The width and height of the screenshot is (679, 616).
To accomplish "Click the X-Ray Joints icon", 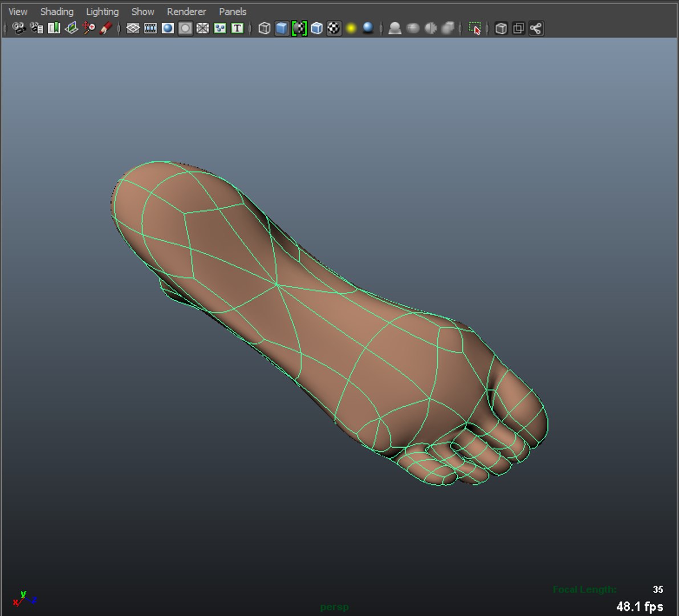I will [x=536, y=29].
